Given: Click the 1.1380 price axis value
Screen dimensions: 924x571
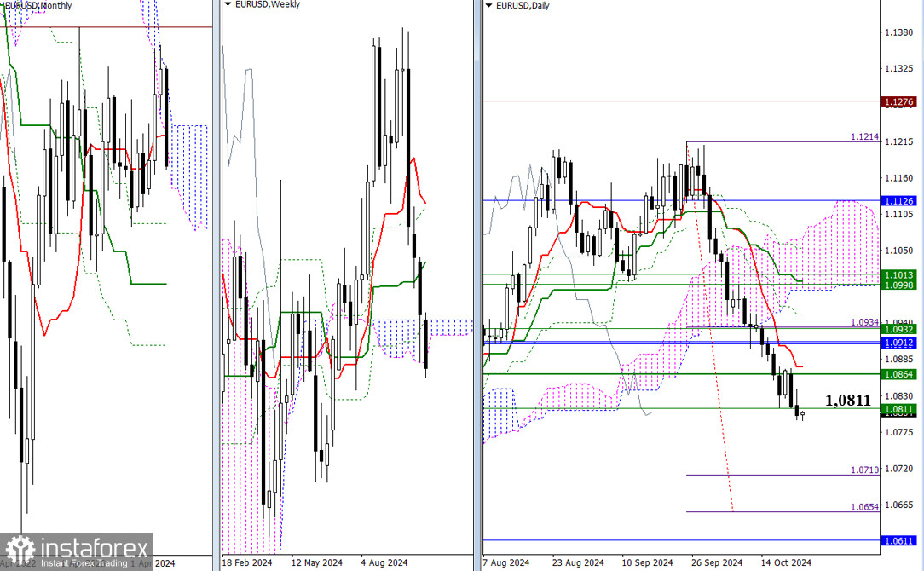Looking at the screenshot, I should tap(899, 32).
